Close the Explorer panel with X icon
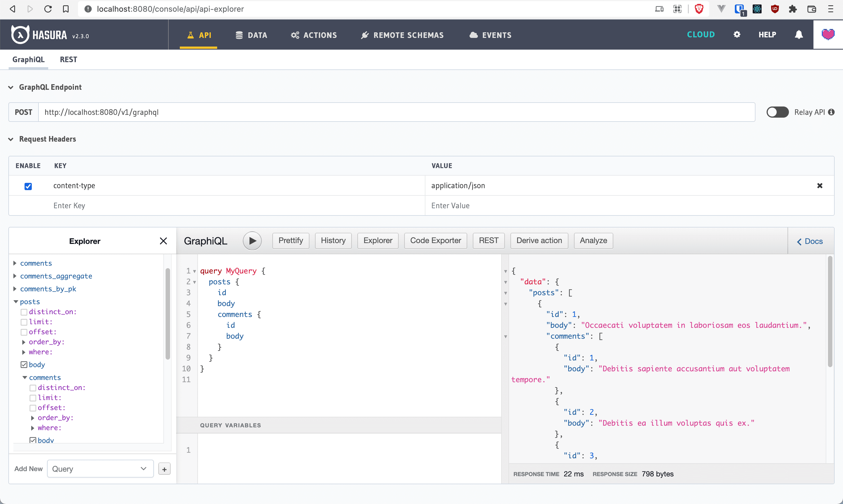Viewport: 843px width, 504px height. [x=163, y=241]
